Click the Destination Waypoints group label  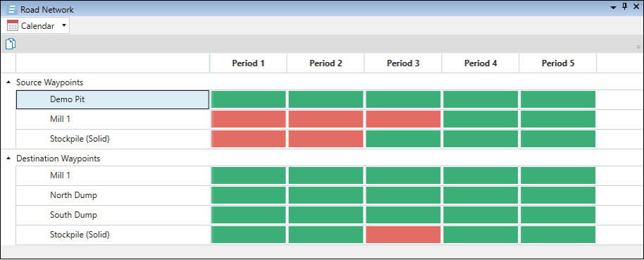point(58,158)
